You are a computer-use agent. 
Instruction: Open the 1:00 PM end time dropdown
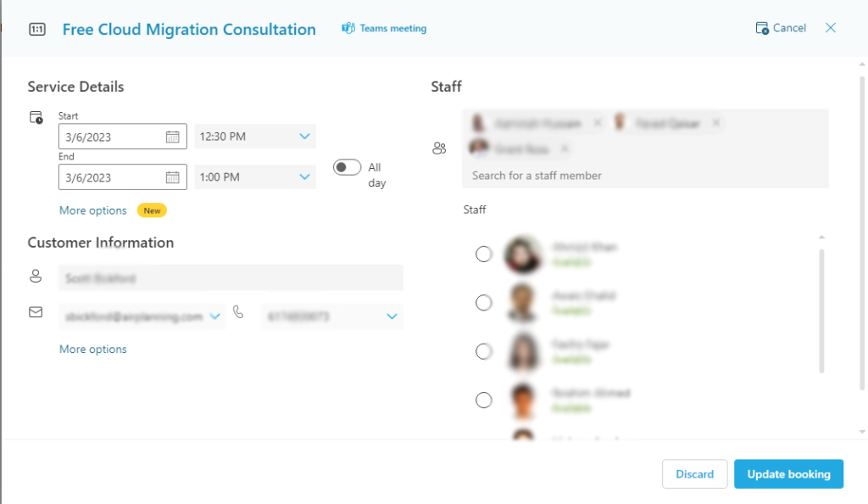[x=305, y=176]
